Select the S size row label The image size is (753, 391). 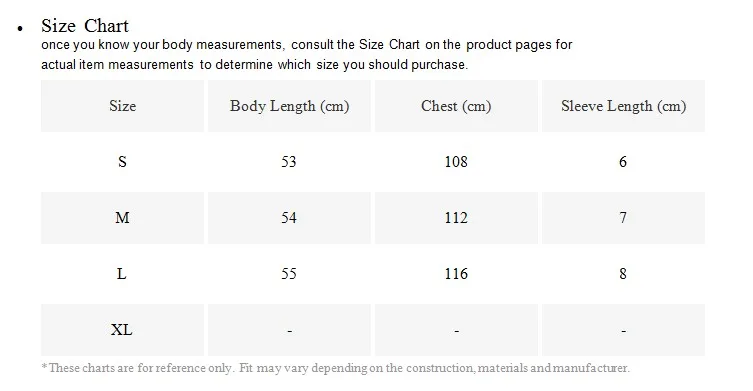pos(122,162)
